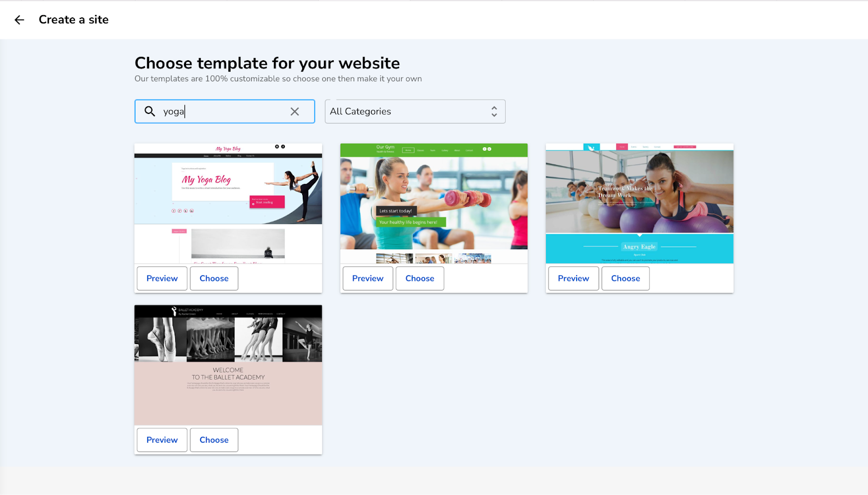
Task: Go back using the left arrow icon
Action: pyautogui.click(x=20, y=20)
